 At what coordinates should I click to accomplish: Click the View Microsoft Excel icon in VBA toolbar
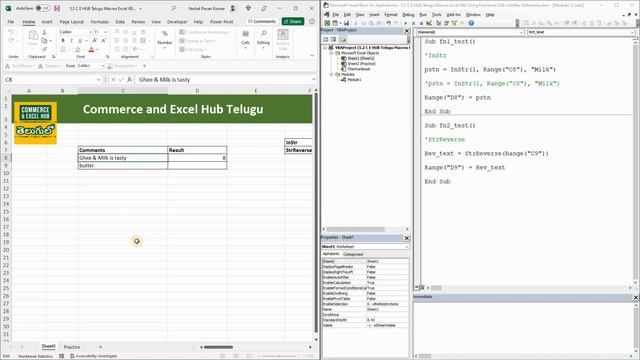click(x=327, y=23)
